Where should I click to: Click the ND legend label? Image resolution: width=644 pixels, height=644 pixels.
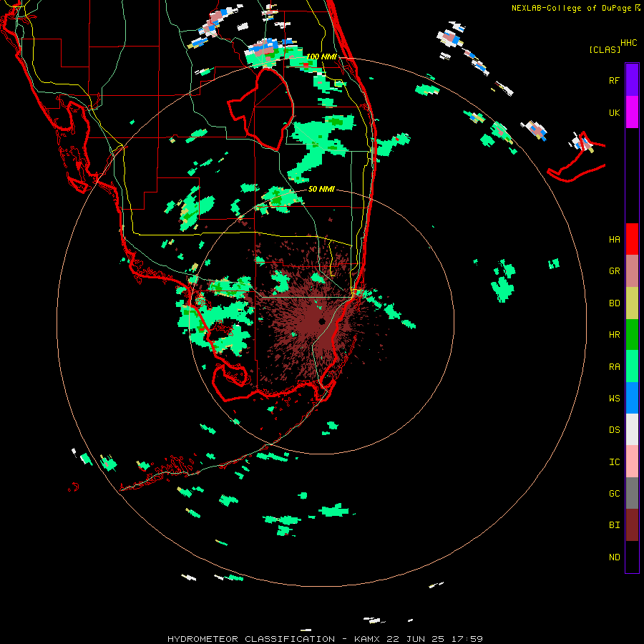[614, 557]
